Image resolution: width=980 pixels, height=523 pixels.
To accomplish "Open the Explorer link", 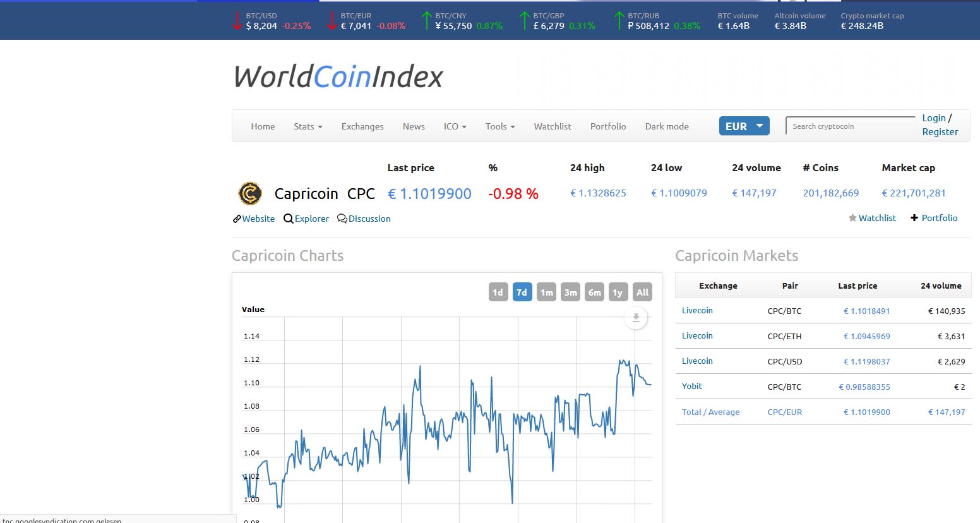I will coord(312,219).
